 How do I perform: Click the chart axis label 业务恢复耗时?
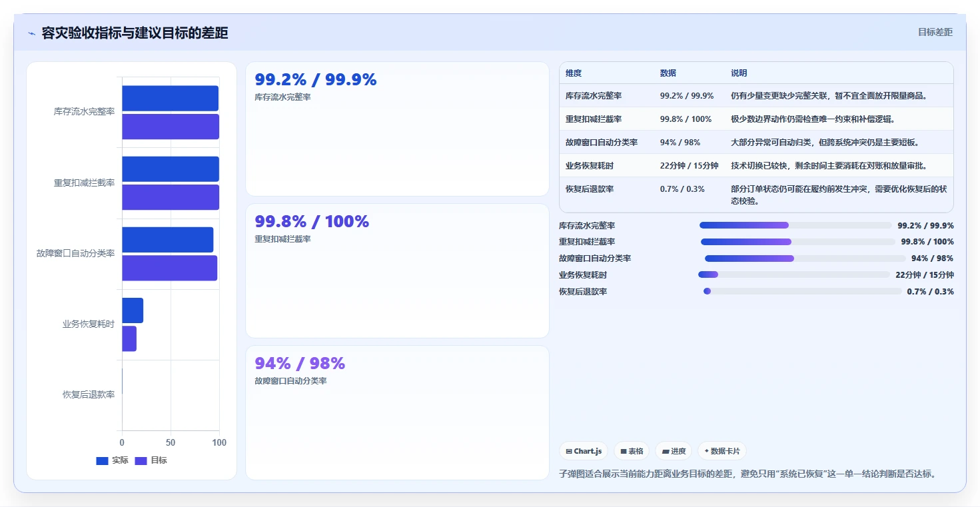click(x=89, y=324)
